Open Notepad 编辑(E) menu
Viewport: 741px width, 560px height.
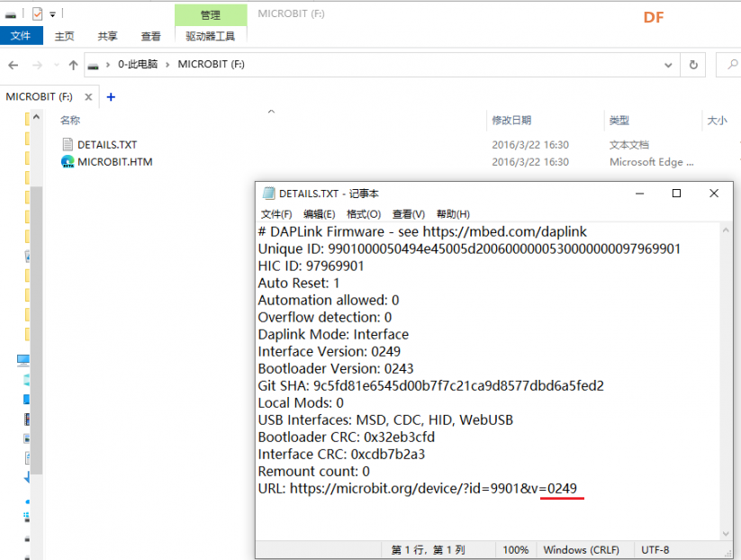point(319,214)
